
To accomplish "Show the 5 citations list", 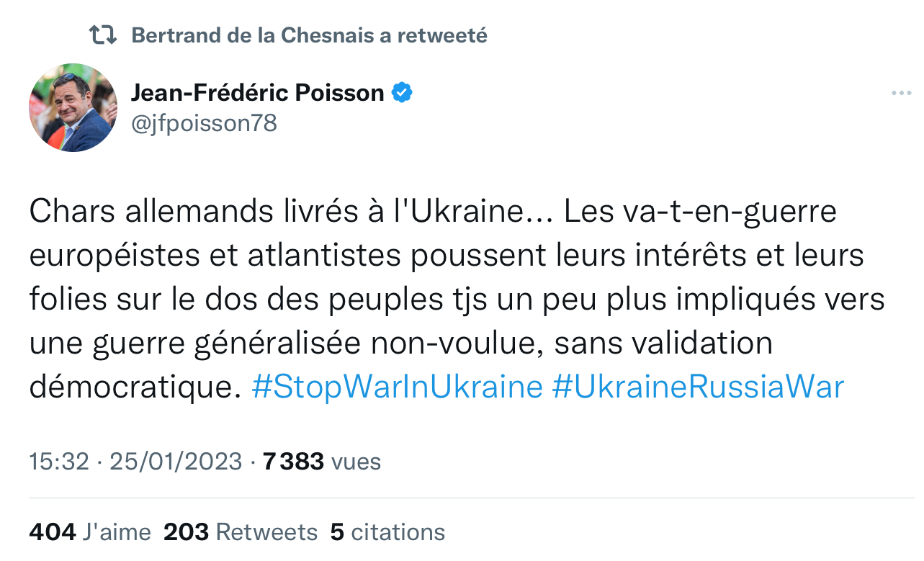I will tap(387, 532).
